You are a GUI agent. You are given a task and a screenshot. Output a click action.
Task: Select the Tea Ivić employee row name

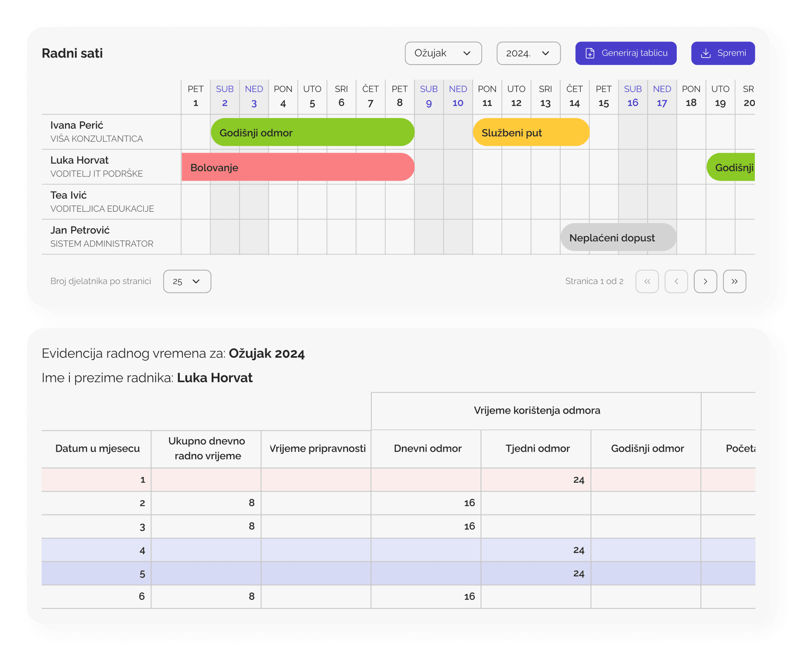click(x=69, y=195)
